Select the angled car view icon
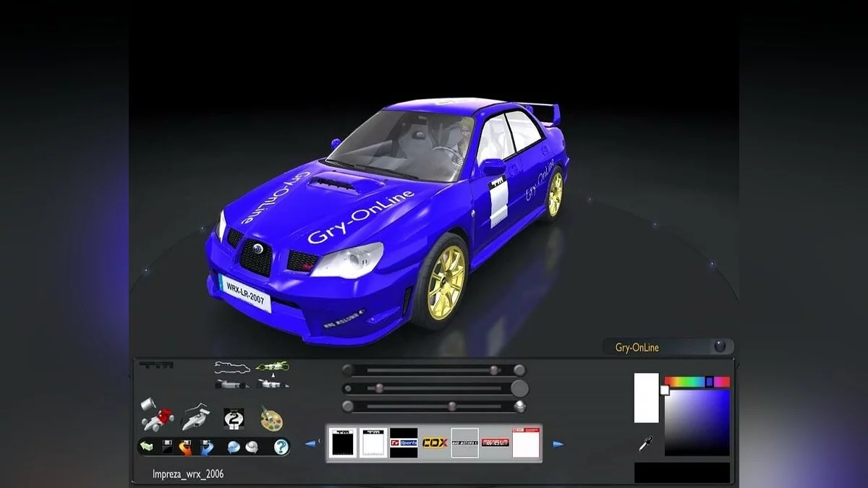This screenshot has height=488, width=868. click(272, 383)
